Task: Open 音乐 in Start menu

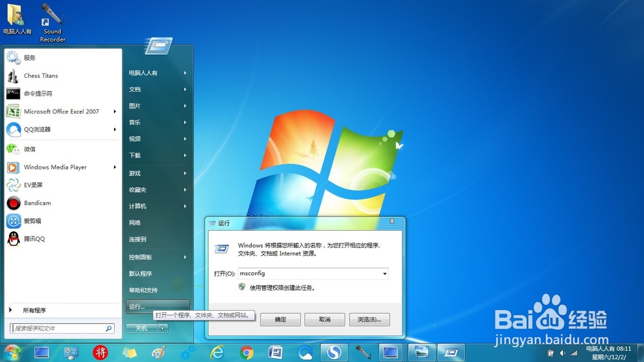Action: click(158, 122)
